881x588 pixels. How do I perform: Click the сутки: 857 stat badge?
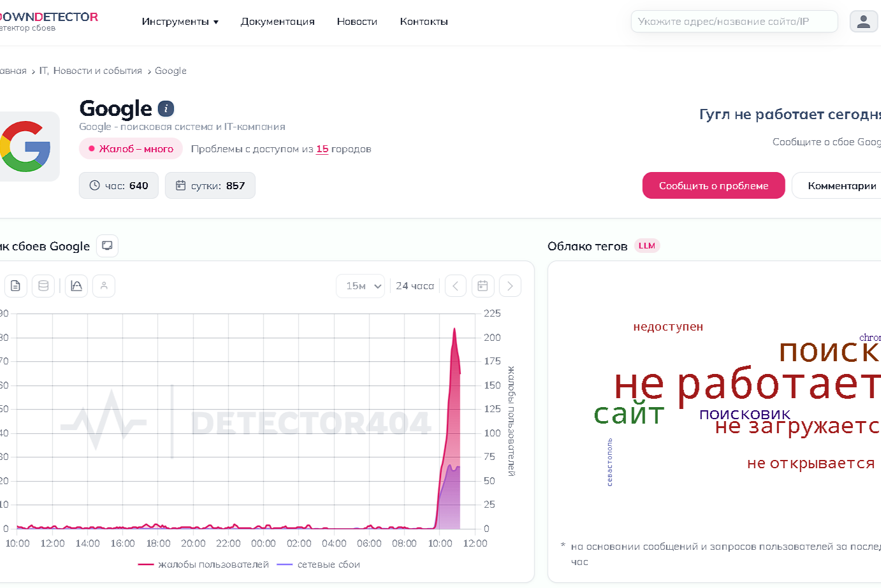point(210,185)
